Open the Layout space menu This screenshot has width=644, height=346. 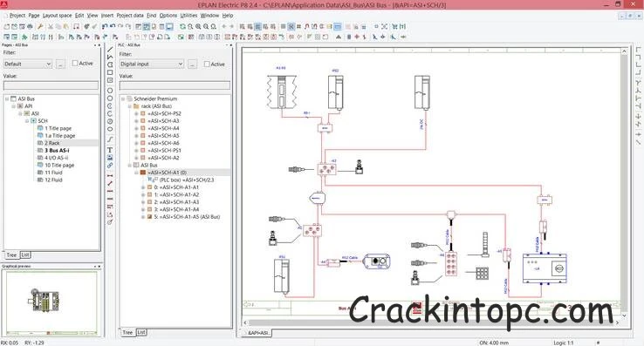tap(57, 16)
